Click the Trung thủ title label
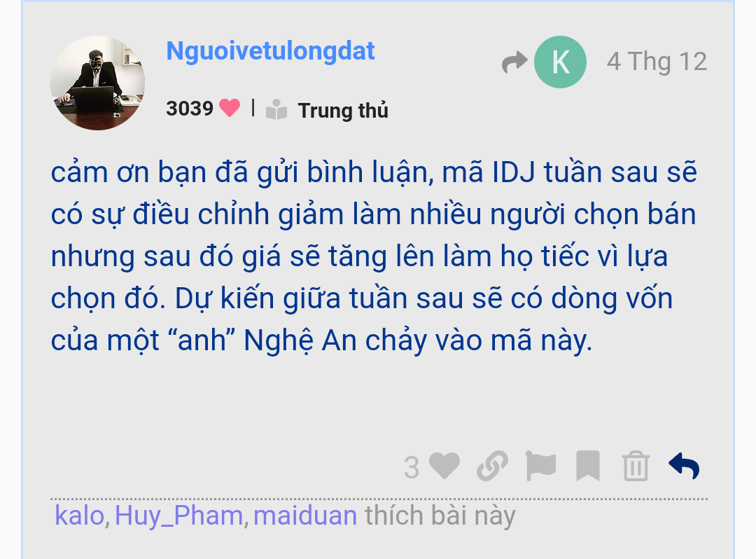The image size is (756, 559). tap(343, 111)
